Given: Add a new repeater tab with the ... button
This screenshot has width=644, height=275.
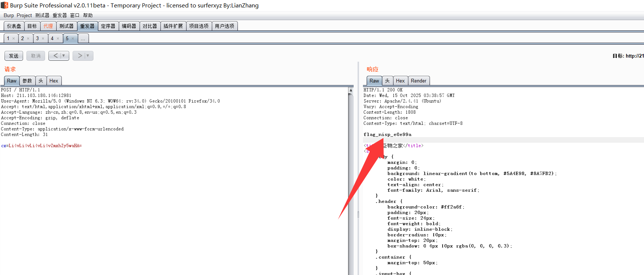Looking at the screenshot, I should coord(83,38).
